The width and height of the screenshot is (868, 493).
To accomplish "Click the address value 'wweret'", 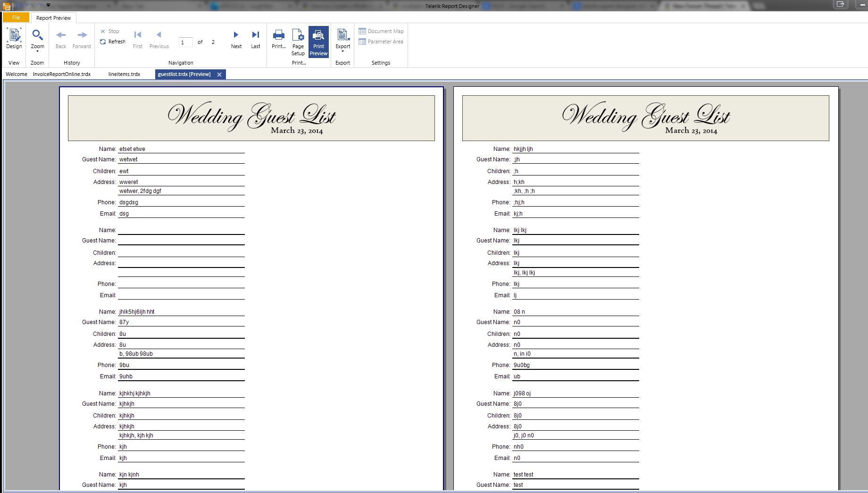I will (129, 182).
